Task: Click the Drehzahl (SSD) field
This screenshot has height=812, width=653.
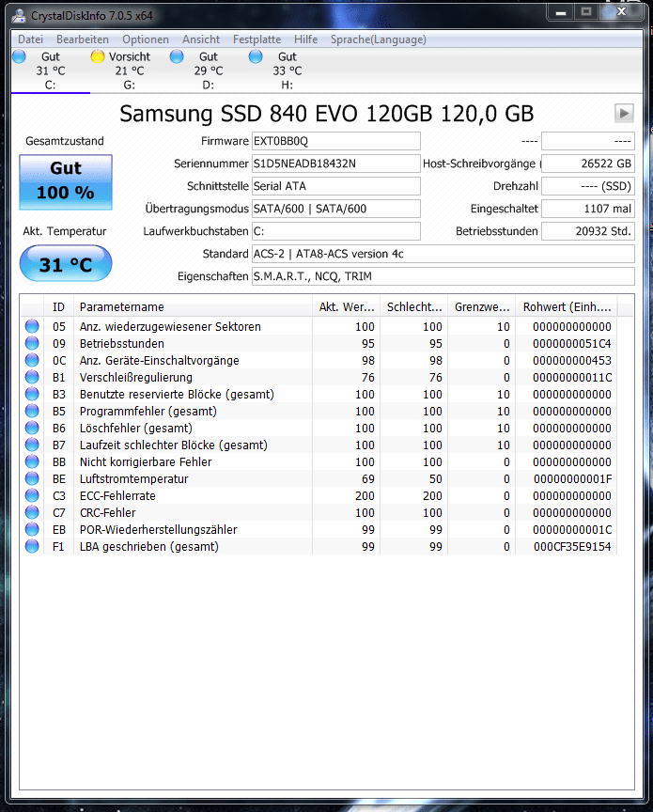Action: point(588,186)
